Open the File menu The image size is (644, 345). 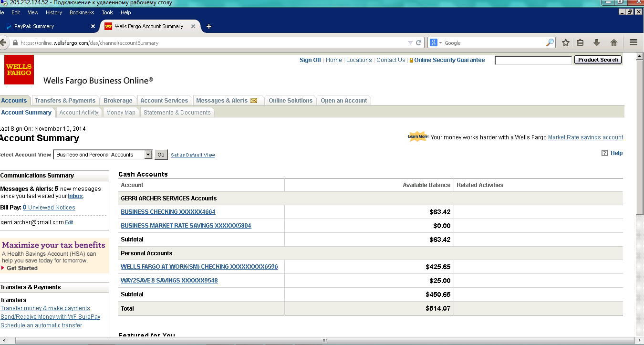(1, 12)
